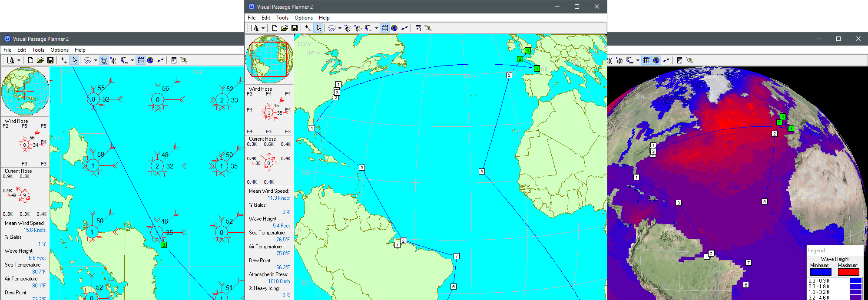Click the route line icon in the right window toolbar
868x300 pixels.
point(666,60)
